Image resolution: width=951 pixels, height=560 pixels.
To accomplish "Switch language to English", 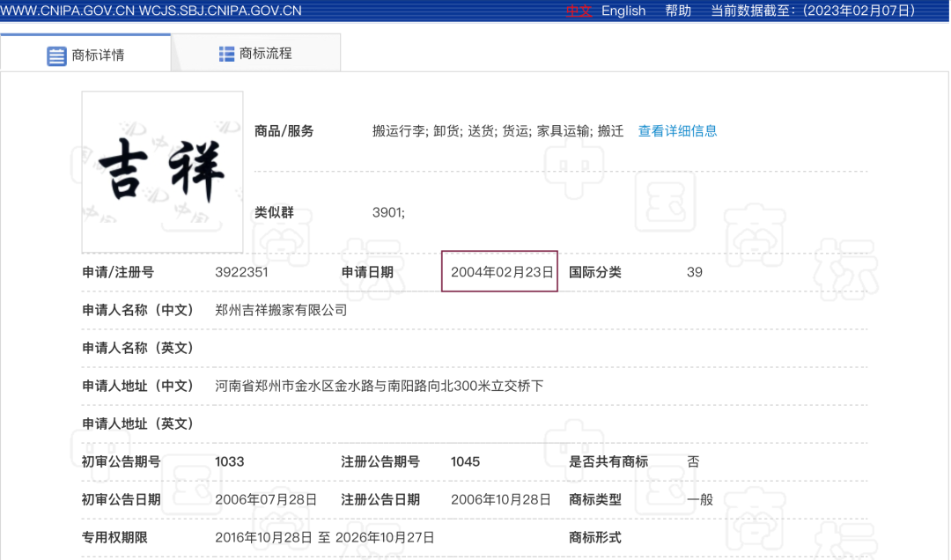I will (623, 11).
